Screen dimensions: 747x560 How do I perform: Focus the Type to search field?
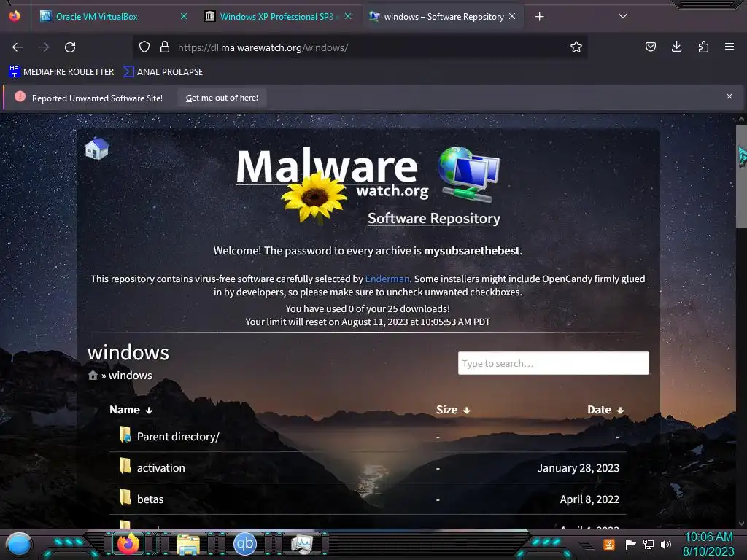[553, 363]
